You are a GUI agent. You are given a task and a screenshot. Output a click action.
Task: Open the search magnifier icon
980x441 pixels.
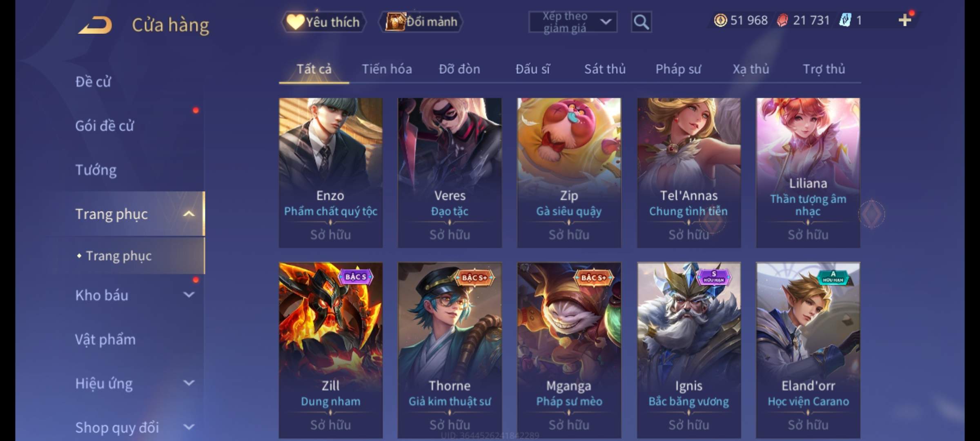tap(641, 22)
